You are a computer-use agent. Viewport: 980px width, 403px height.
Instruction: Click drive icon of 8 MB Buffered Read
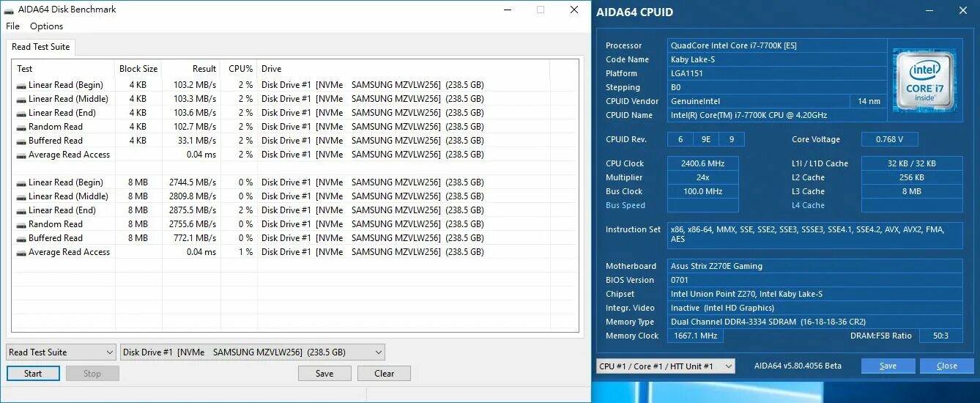pyautogui.click(x=21, y=238)
